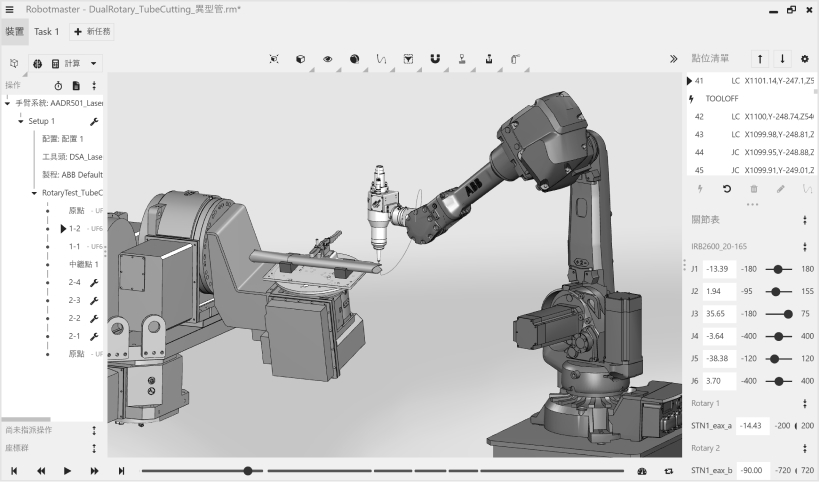Switch to the 裝置 tab
Viewport: 819px width, 482px height.
[x=14, y=31]
